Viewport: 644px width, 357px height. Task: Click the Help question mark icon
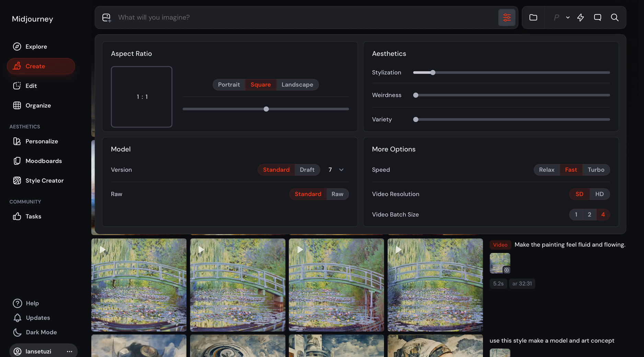point(17,303)
